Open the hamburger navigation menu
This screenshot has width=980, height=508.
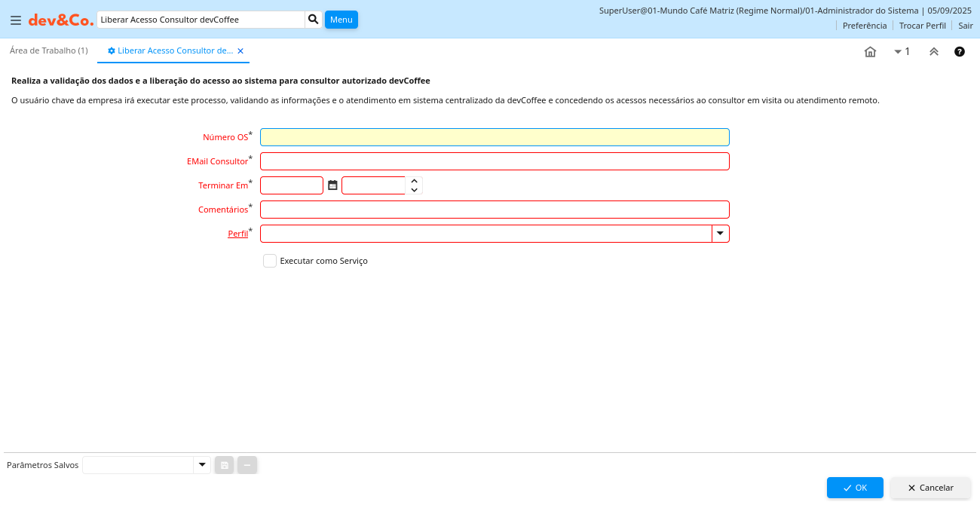pyautogui.click(x=16, y=20)
